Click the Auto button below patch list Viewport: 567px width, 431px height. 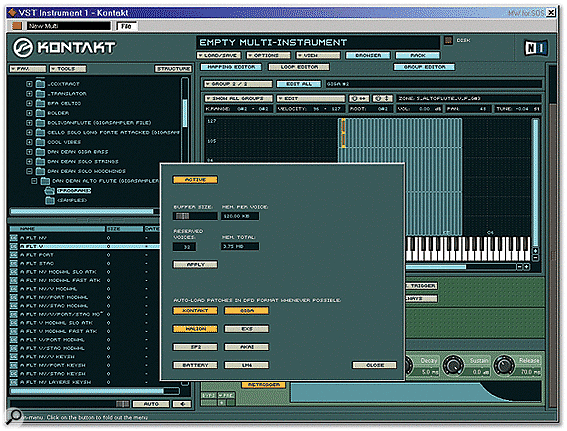tap(151, 404)
